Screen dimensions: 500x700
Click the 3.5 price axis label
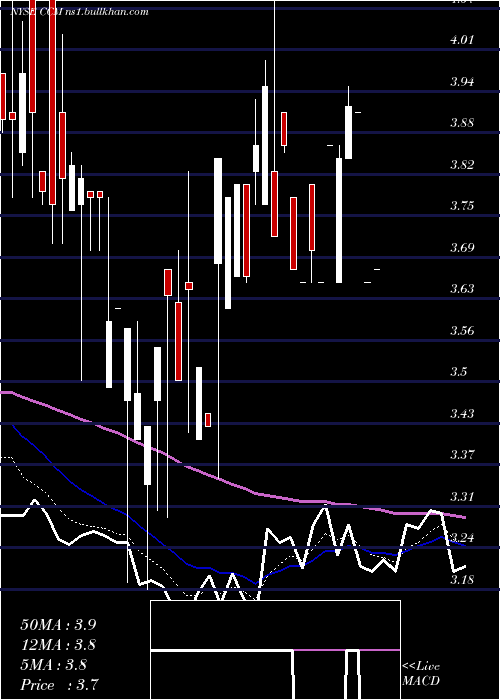pyautogui.click(x=459, y=372)
